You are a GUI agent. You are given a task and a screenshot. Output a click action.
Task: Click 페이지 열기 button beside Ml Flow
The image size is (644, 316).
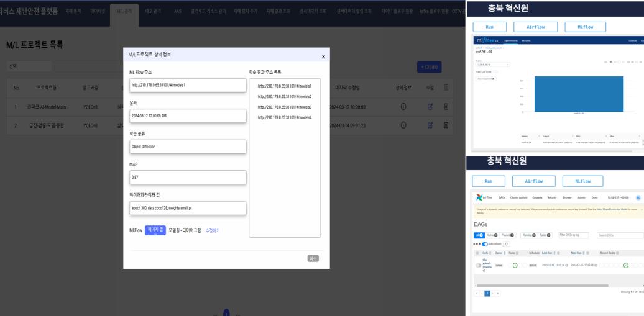(x=155, y=230)
